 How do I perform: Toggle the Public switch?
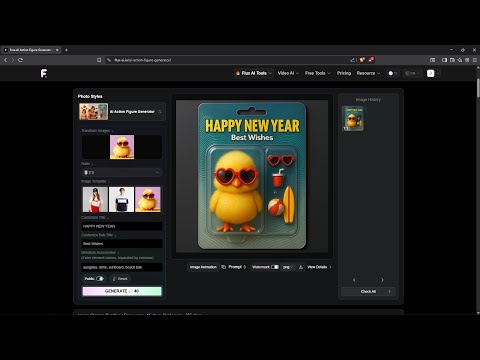coord(100,279)
